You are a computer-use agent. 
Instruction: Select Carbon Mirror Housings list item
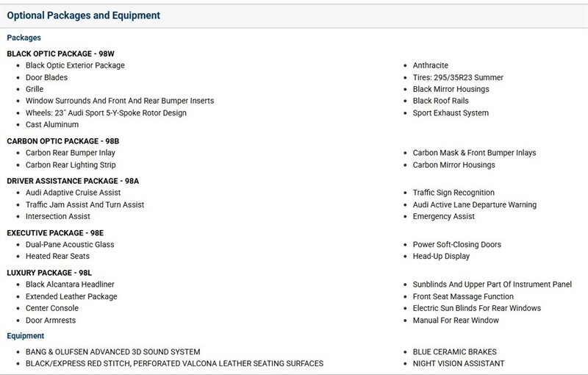[x=453, y=165]
